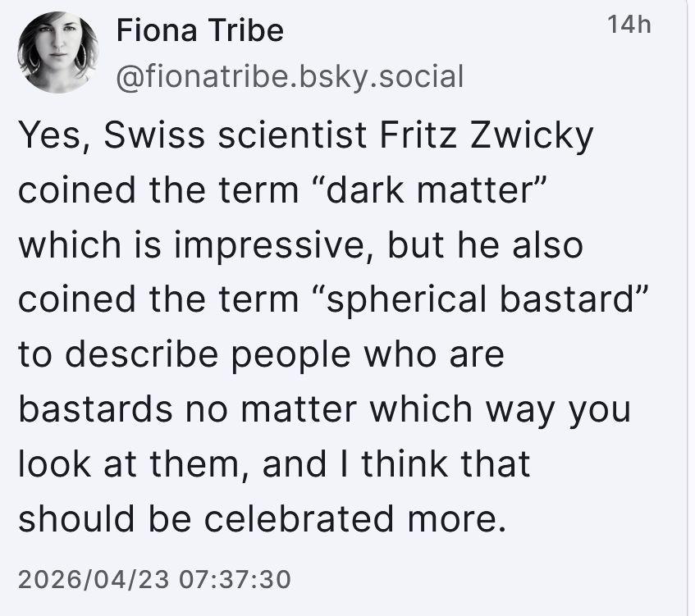Click the phrase "bastards no matter which way"
This screenshot has width=695, height=616.
286,409
